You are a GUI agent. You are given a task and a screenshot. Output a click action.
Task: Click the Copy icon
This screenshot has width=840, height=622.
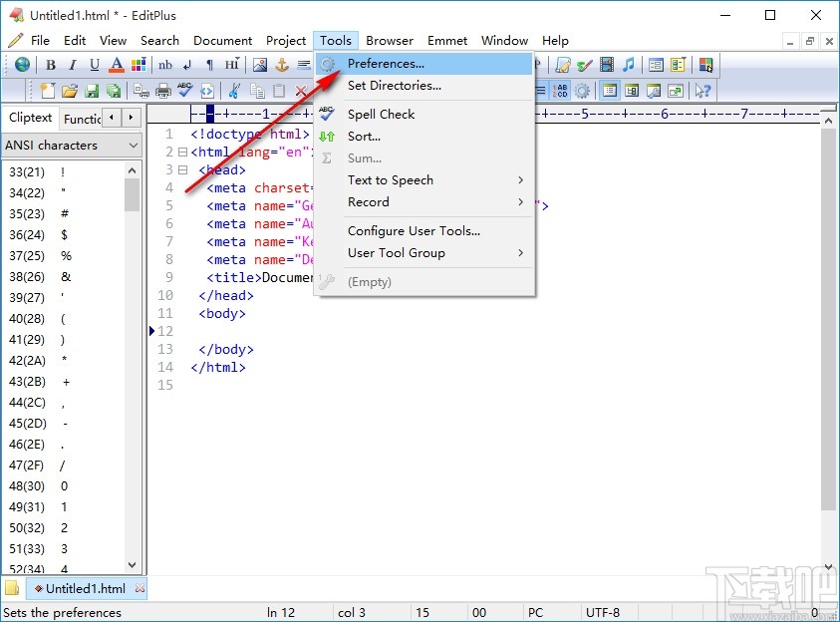click(257, 91)
